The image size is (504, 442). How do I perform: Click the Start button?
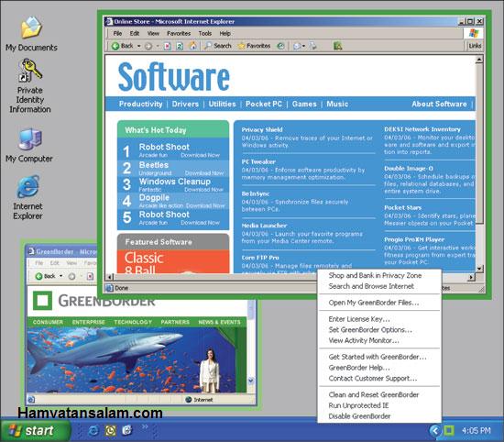coord(36,430)
